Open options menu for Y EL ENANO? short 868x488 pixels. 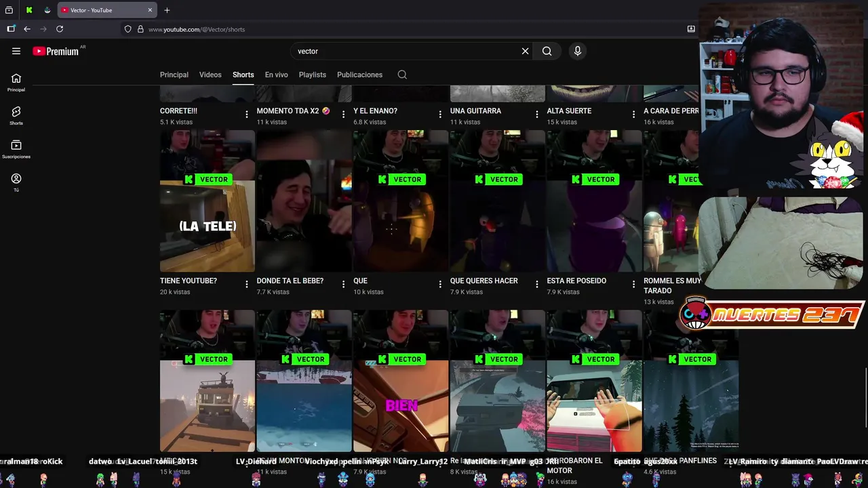440,115
